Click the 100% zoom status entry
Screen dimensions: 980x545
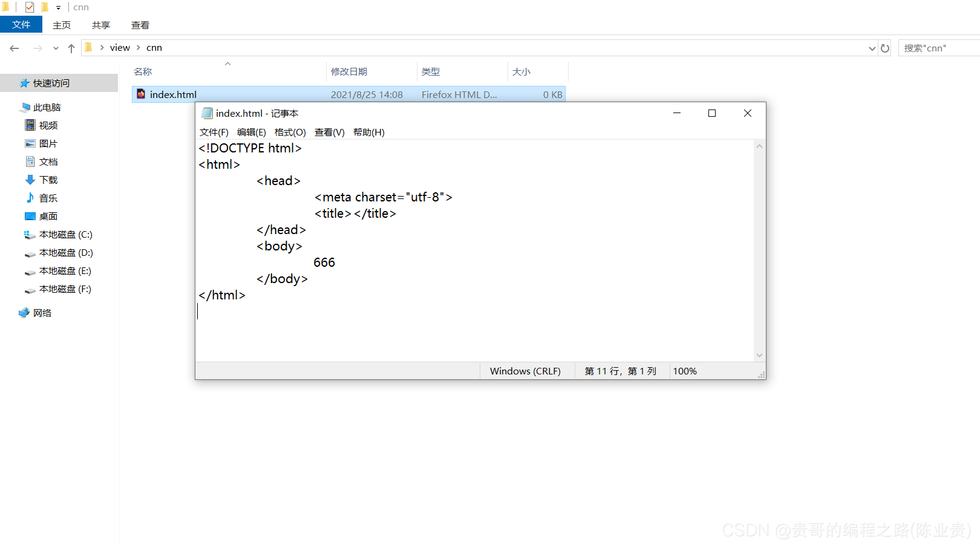[x=685, y=371]
